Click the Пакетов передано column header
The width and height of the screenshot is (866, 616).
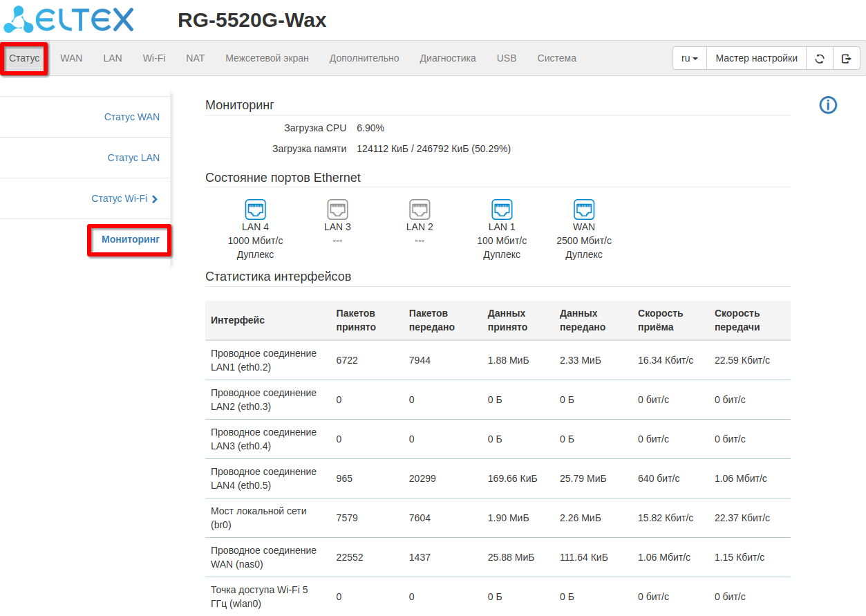(x=432, y=320)
